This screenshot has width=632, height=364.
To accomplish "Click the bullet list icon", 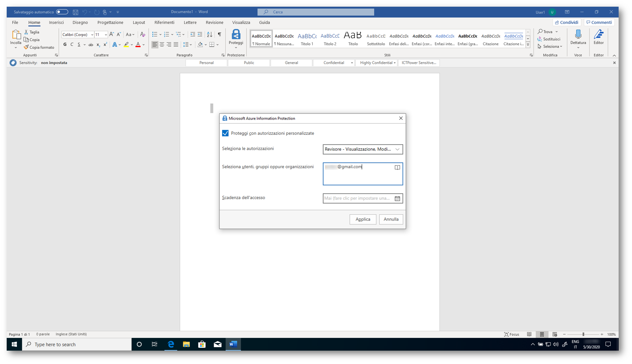I will click(x=154, y=34).
